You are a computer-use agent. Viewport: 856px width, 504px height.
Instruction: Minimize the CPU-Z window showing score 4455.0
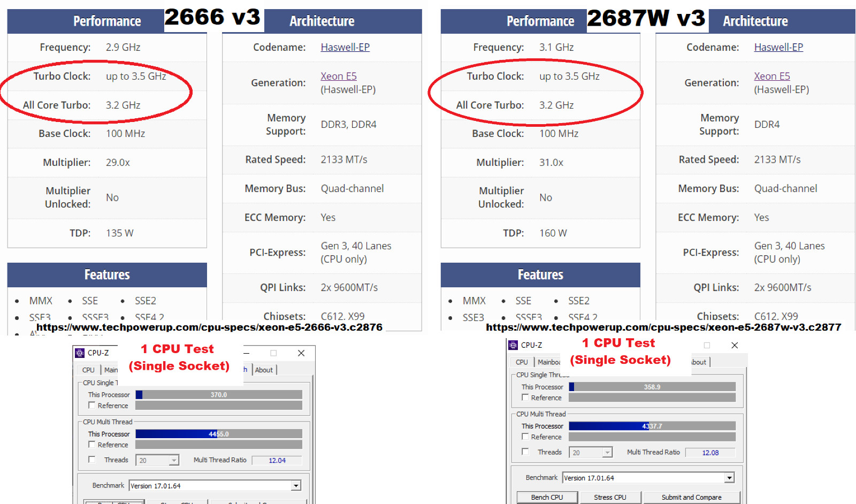(x=247, y=353)
